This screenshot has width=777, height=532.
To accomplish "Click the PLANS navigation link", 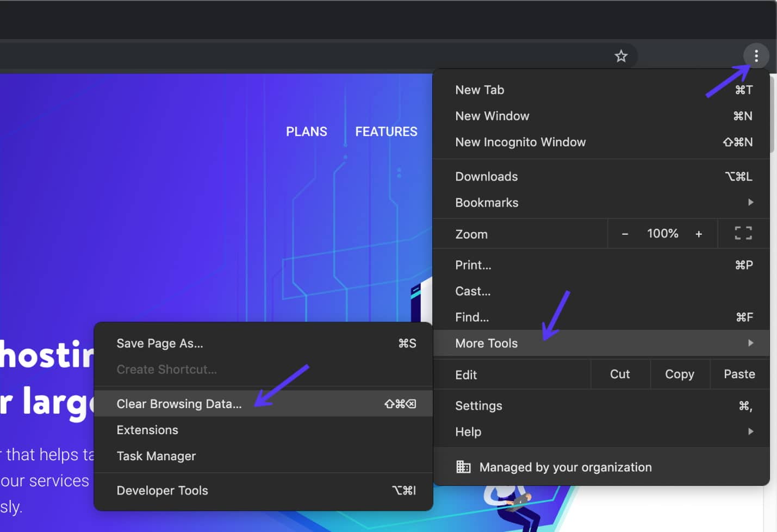I will pyautogui.click(x=306, y=131).
